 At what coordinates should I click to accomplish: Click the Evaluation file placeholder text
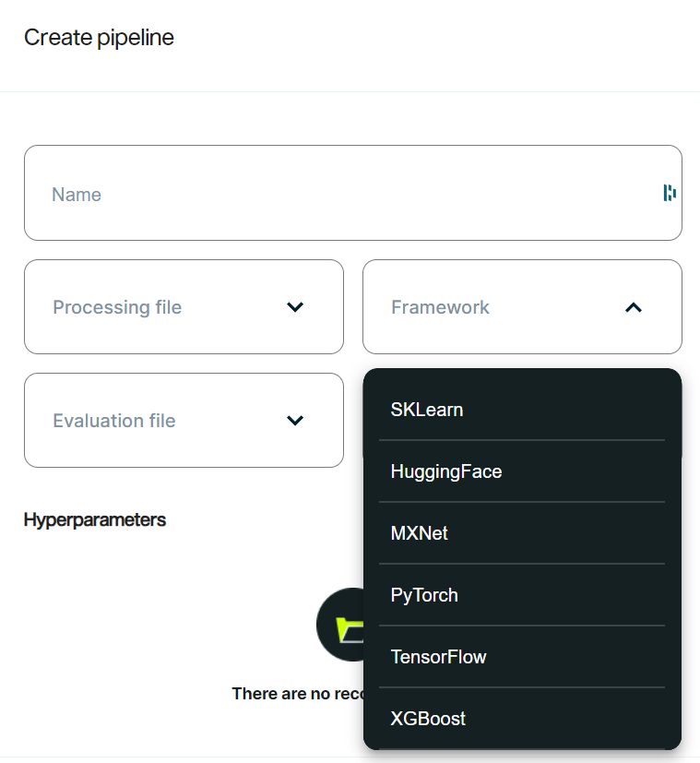pos(114,421)
